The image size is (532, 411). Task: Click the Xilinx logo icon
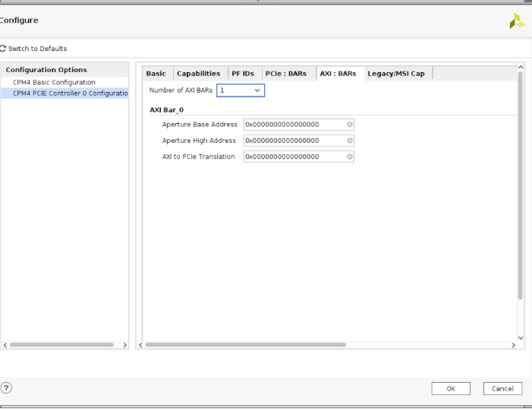(x=517, y=21)
